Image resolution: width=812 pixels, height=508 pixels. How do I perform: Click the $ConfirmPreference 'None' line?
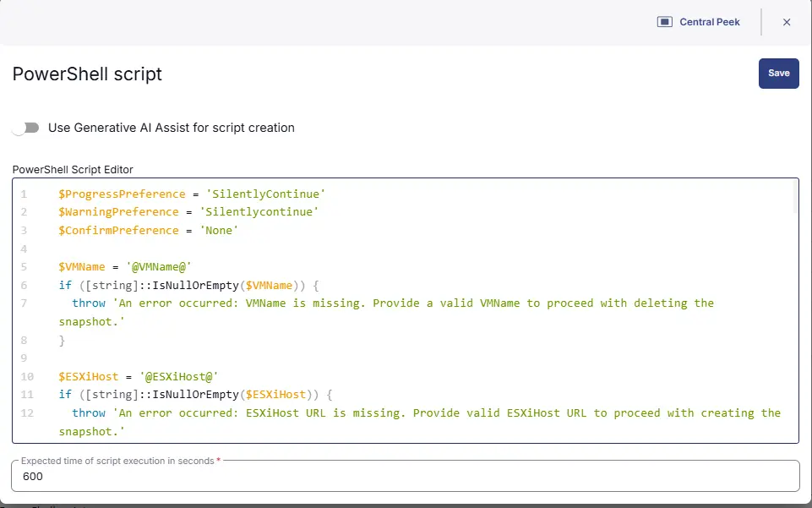tap(148, 231)
